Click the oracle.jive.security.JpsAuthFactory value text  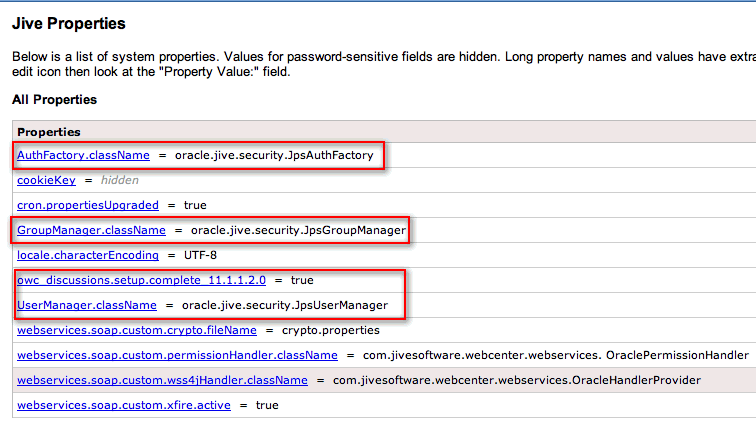point(274,155)
